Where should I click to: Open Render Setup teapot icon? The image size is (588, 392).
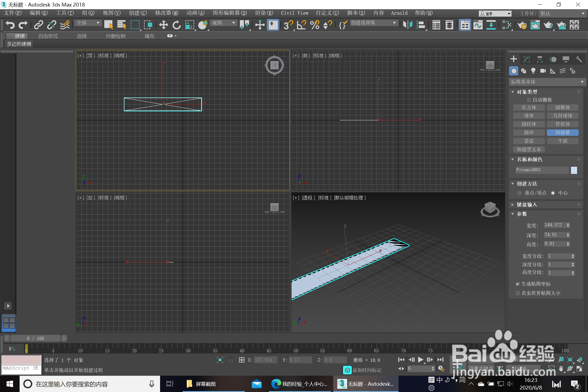coord(522,25)
